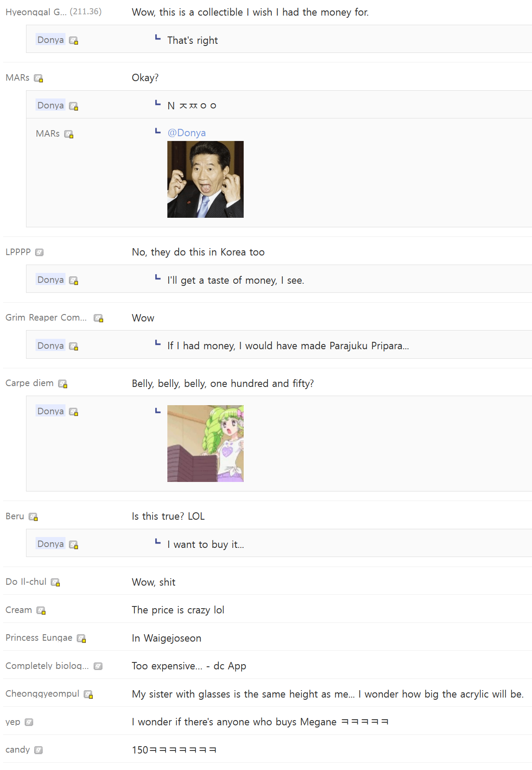This screenshot has width=532, height=770.
Task: Click the @Donya mention link
Action: tap(186, 133)
